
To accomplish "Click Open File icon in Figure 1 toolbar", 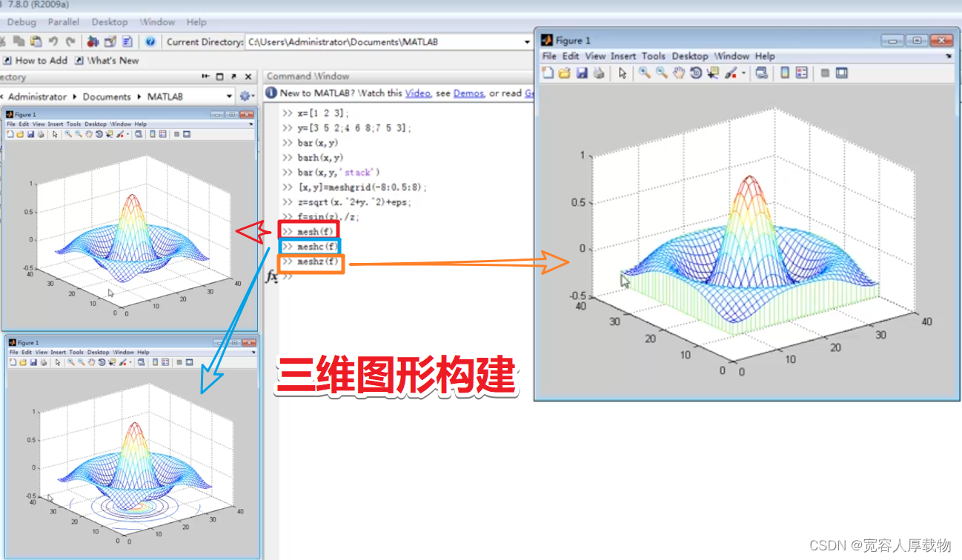I will (x=564, y=73).
